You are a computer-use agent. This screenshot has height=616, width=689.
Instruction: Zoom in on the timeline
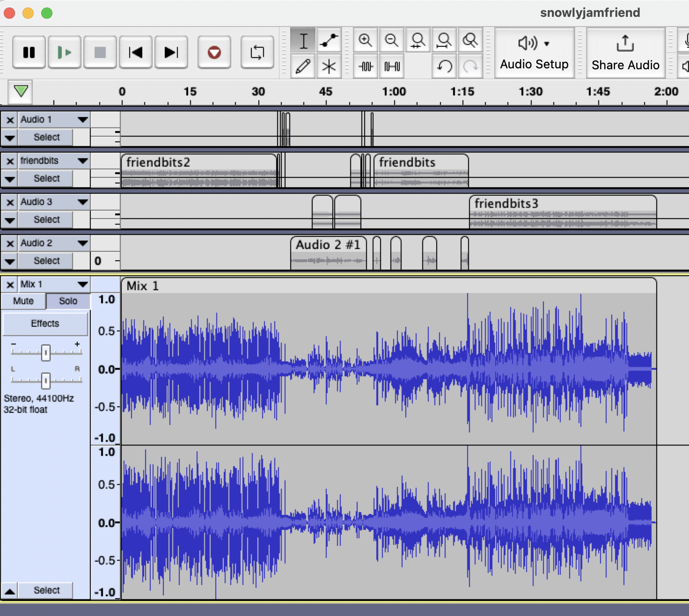click(x=366, y=41)
